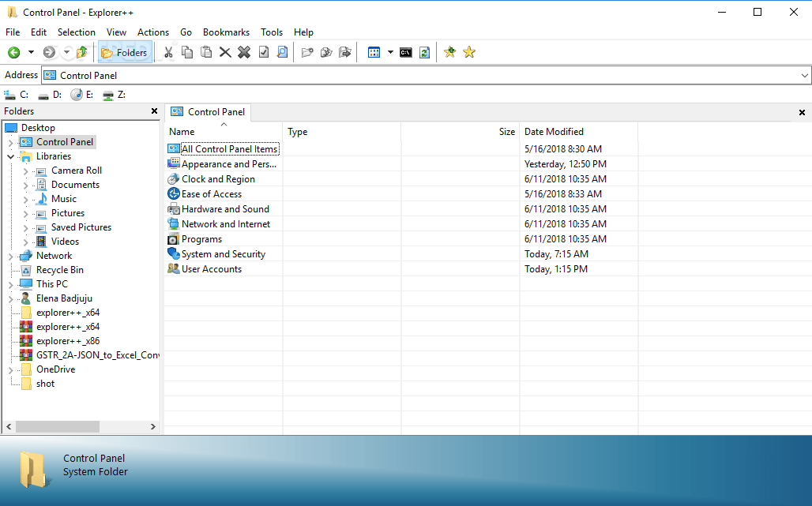Image resolution: width=812 pixels, height=506 pixels.
Task: Open the Views dropdown arrow
Action: (390, 51)
